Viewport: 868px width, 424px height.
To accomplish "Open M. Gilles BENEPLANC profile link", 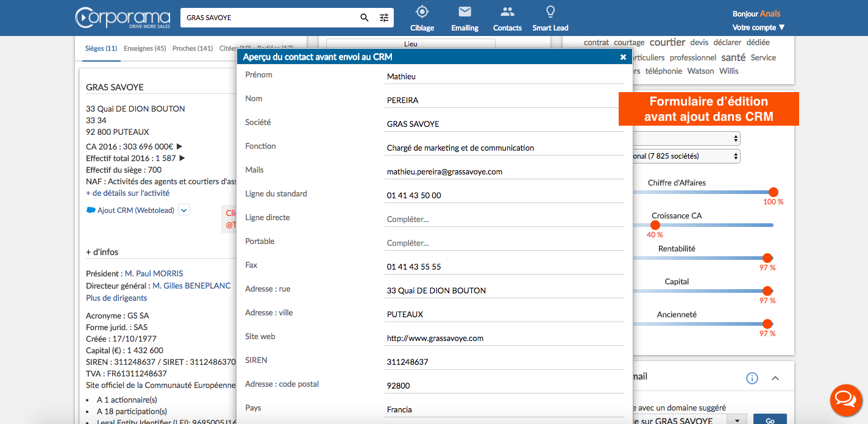I will tap(191, 286).
